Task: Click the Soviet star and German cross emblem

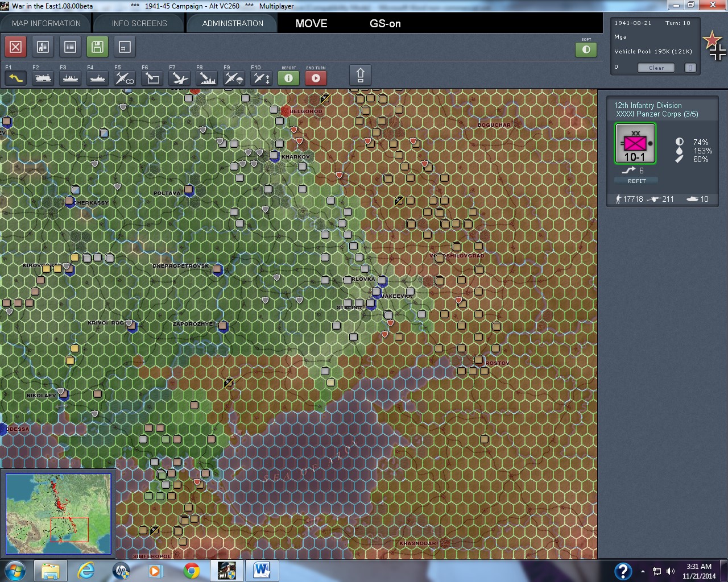Action: [x=714, y=45]
